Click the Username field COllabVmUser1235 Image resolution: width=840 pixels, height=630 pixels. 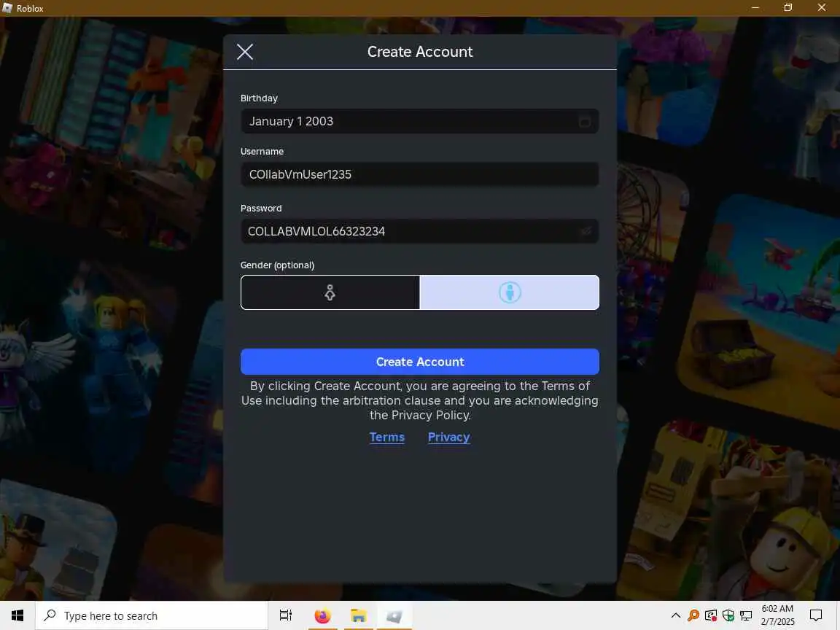[x=419, y=174]
